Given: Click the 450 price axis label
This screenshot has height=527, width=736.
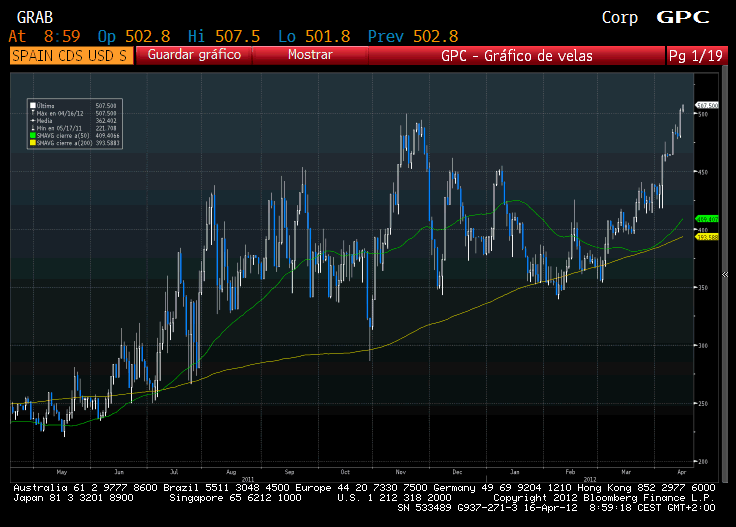Looking at the screenshot, I should [x=703, y=172].
